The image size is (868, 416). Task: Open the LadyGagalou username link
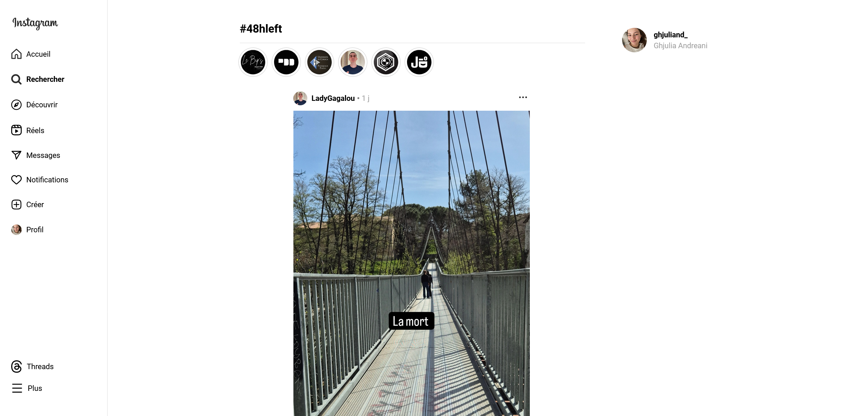coord(333,98)
